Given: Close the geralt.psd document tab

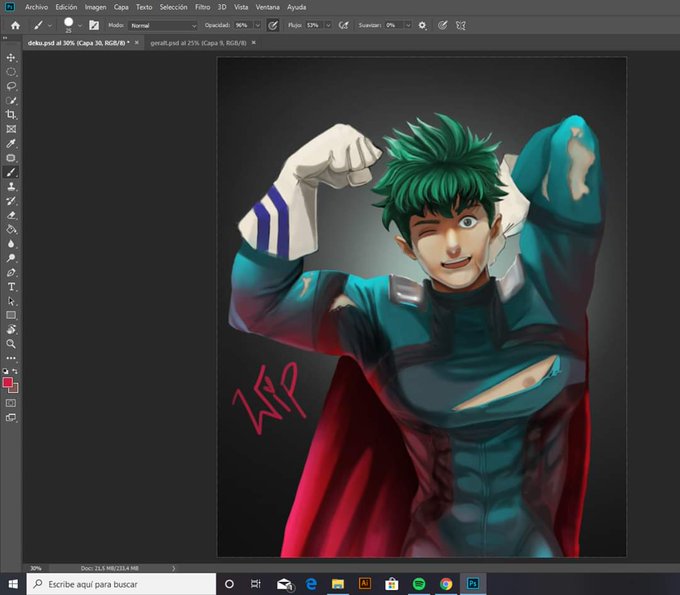Looking at the screenshot, I should pos(254,42).
